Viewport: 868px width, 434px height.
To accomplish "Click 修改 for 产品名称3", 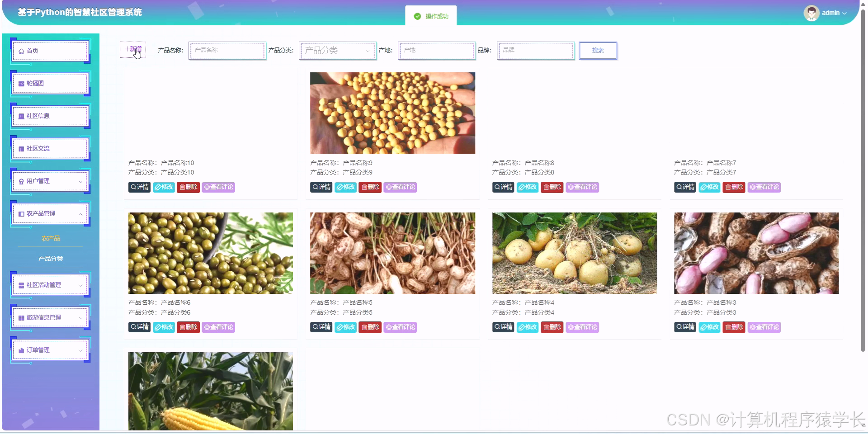I will [x=709, y=327].
